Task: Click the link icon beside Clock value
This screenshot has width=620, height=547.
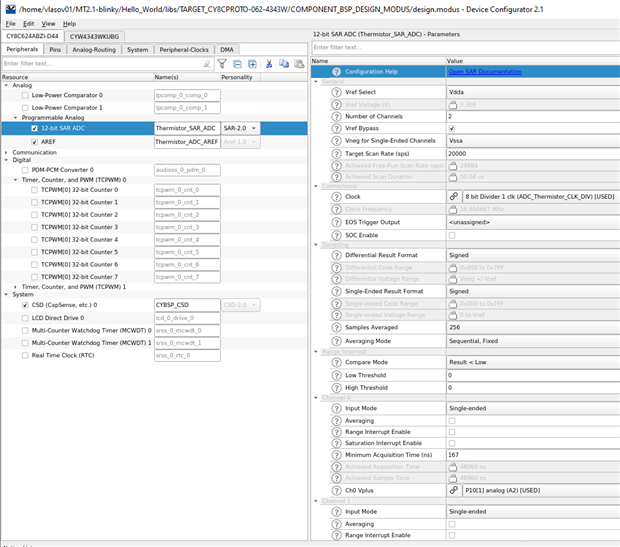Action: point(454,197)
